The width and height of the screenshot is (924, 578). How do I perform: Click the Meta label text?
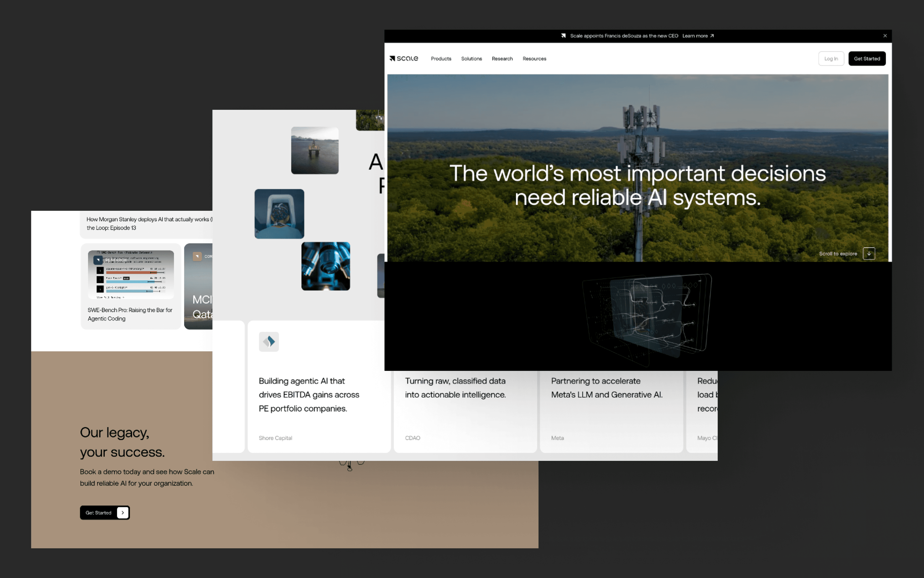pyautogui.click(x=558, y=438)
